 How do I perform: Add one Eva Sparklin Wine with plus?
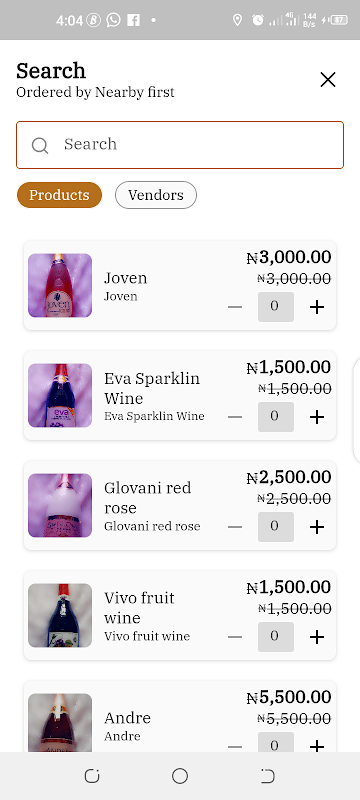pos(317,417)
